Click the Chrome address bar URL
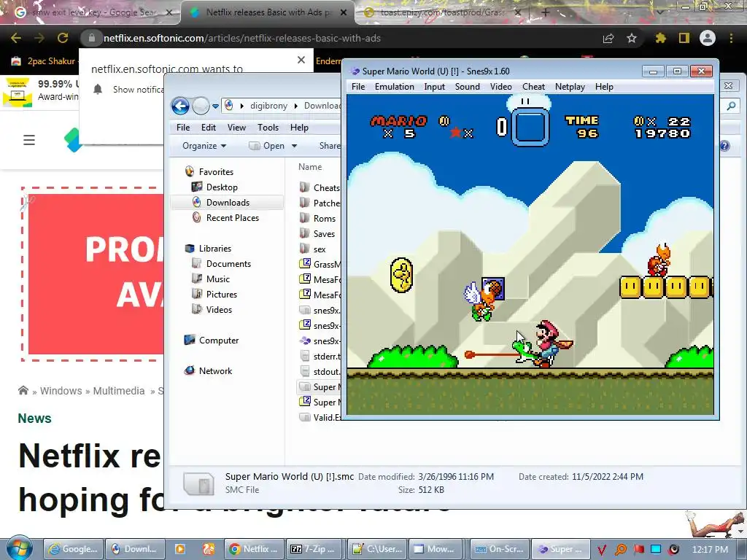 (242, 38)
